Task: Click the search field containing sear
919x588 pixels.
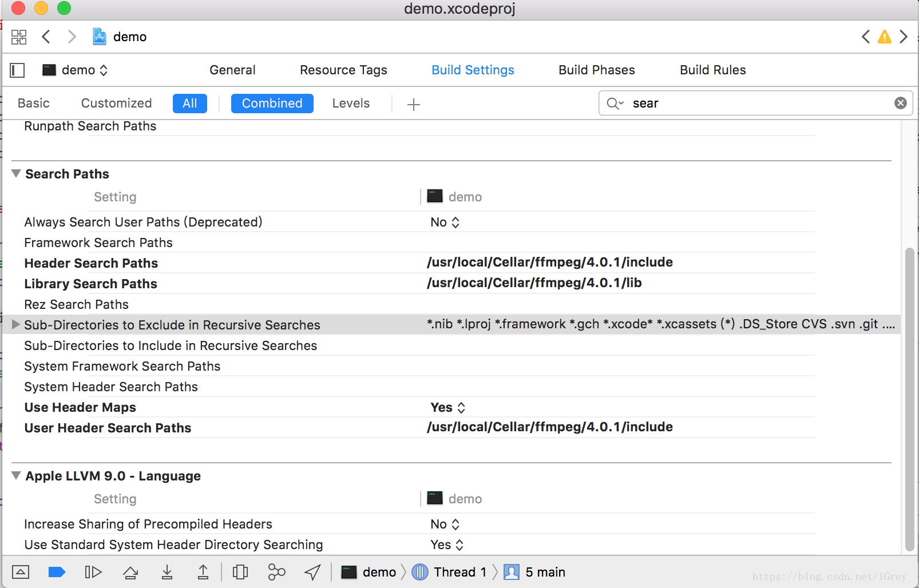Action: [755, 104]
